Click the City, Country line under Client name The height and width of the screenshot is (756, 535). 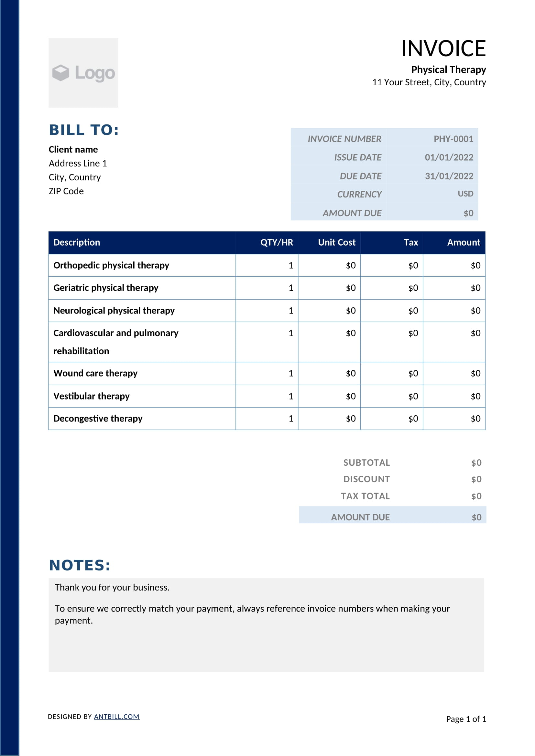[x=75, y=177]
